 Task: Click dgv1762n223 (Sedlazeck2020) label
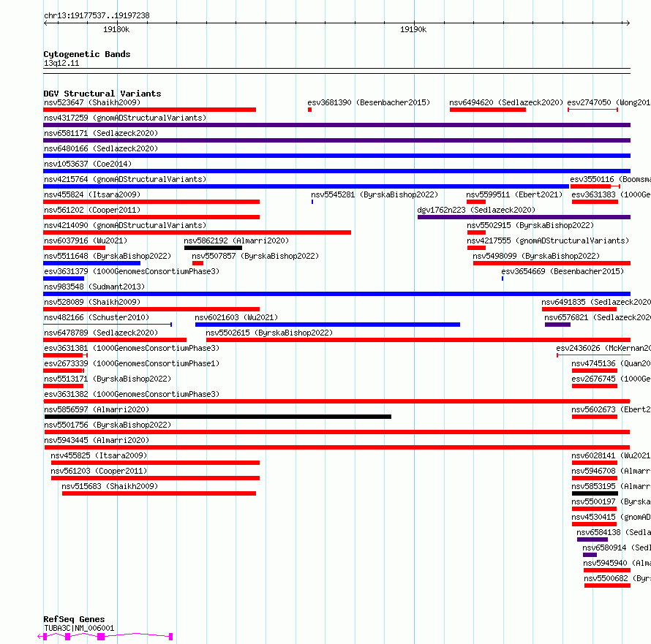[x=476, y=210]
